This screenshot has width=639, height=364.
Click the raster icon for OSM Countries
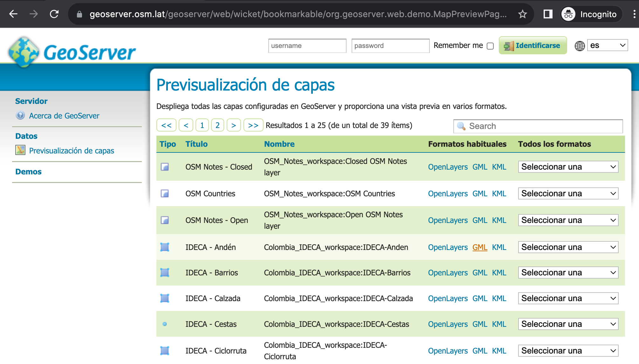[x=165, y=193]
